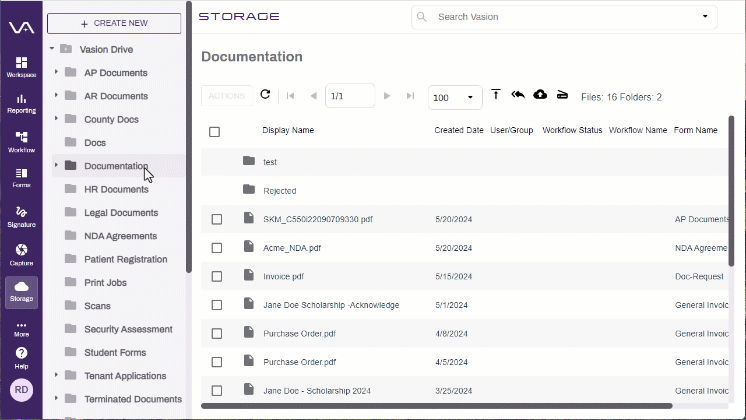Refresh the document list
Screen dimensions: 746x420
(265, 95)
